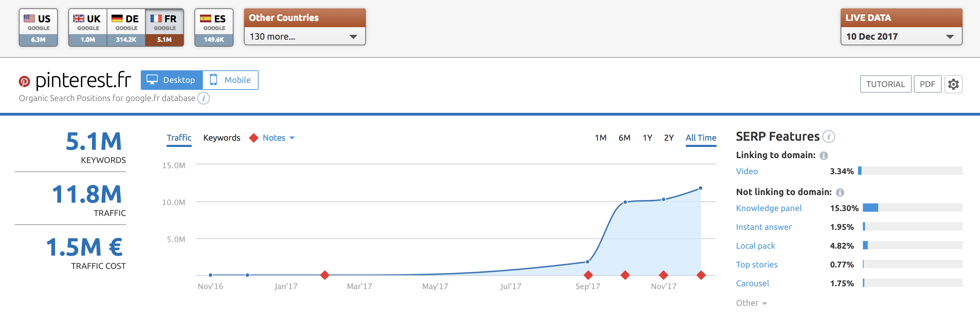Click the 1.5M € traffic cost value
The height and width of the screenshot is (319, 980).
coord(84,247)
